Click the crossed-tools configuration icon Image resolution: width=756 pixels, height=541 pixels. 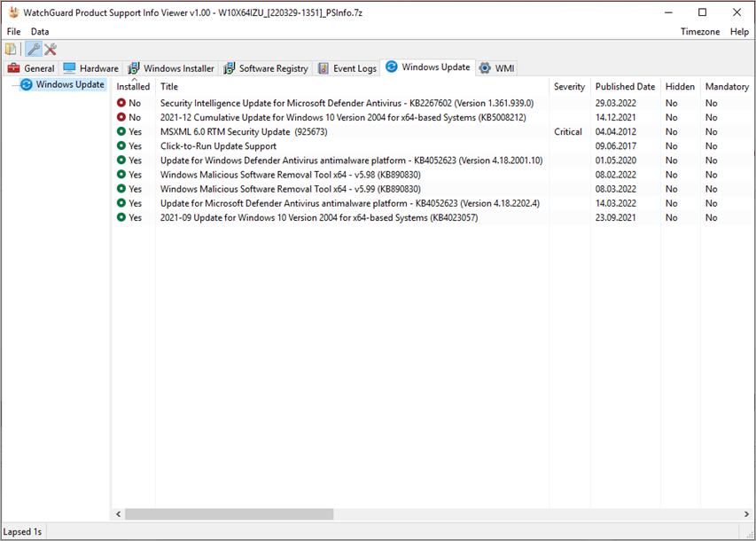(50, 49)
